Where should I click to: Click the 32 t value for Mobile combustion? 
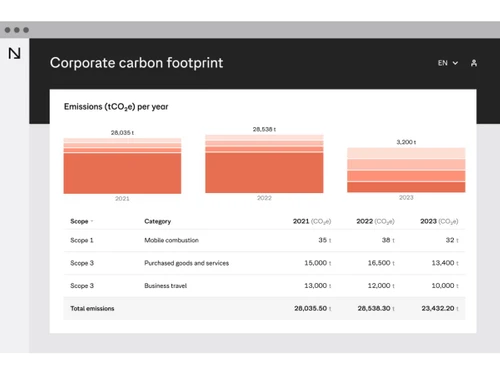coord(452,240)
